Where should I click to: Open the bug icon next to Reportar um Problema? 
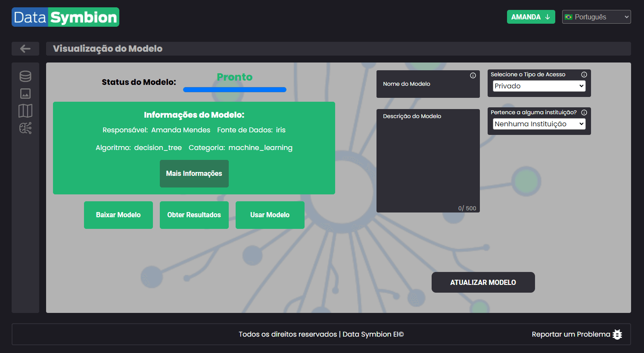click(x=617, y=334)
